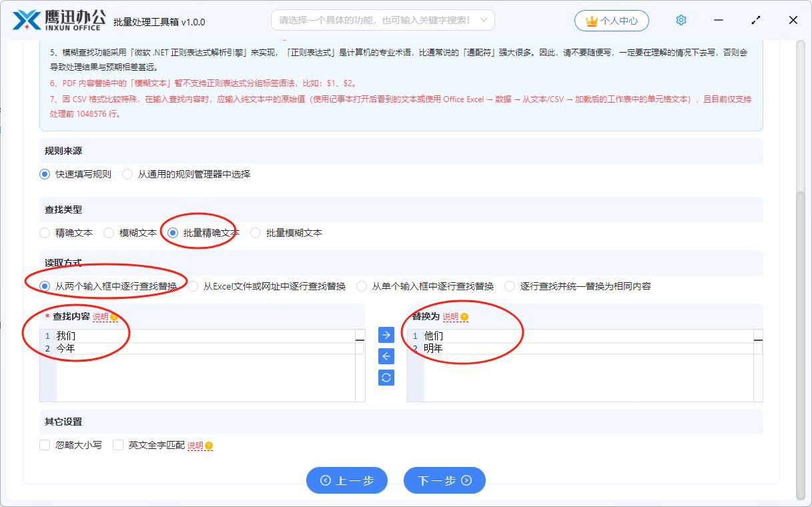The height and width of the screenshot is (507, 812).
Task: Expand the function search dropdown arrow
Action: click(x=484, y=20)
